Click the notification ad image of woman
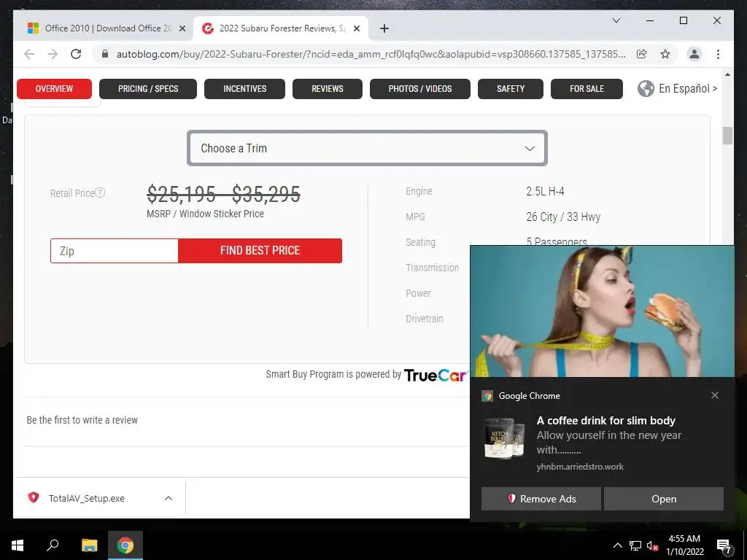747x560 pixels. click(602, 311)
